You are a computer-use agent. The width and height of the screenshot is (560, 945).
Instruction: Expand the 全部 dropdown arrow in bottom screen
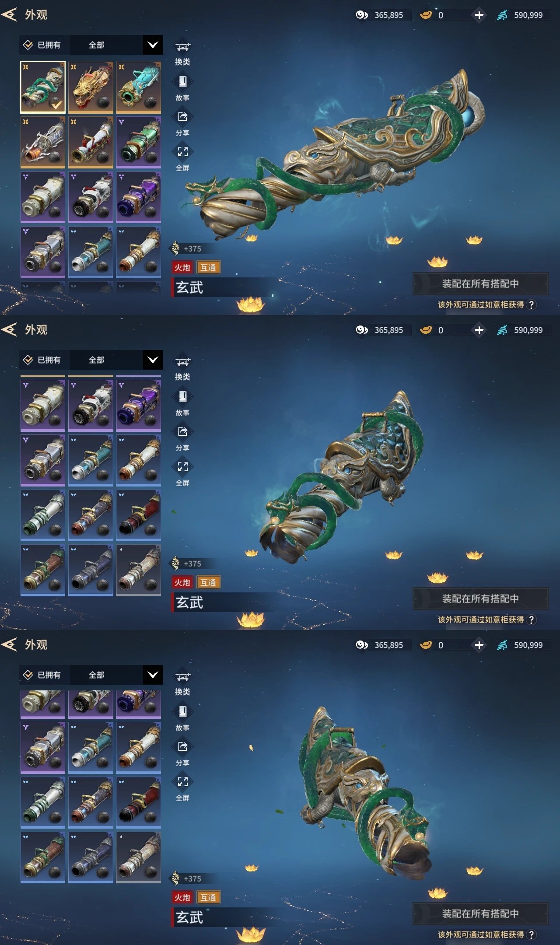click(x=153, y=675)
